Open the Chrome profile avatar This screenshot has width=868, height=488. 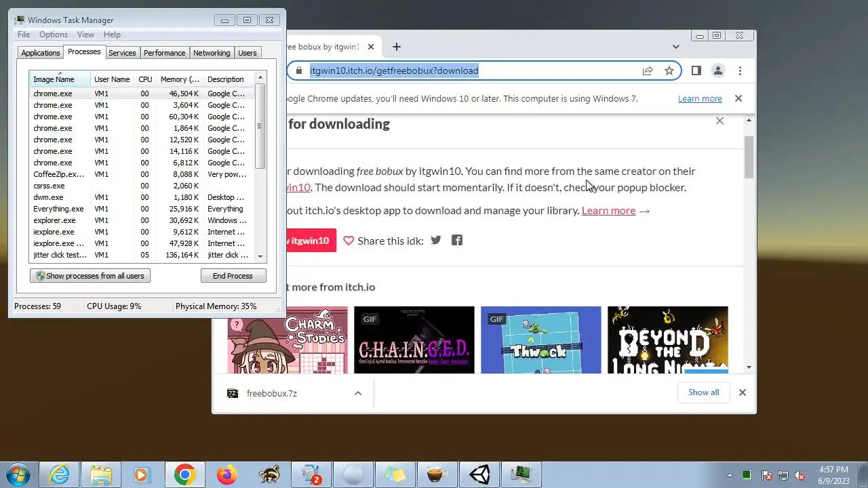(x=718, y=70)
